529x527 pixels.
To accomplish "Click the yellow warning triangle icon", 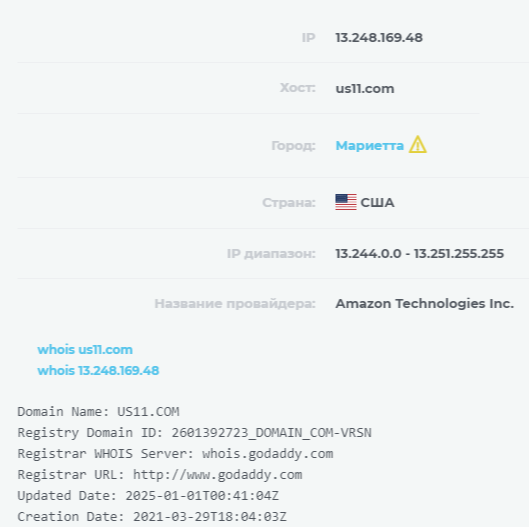I will pos(418,145).
